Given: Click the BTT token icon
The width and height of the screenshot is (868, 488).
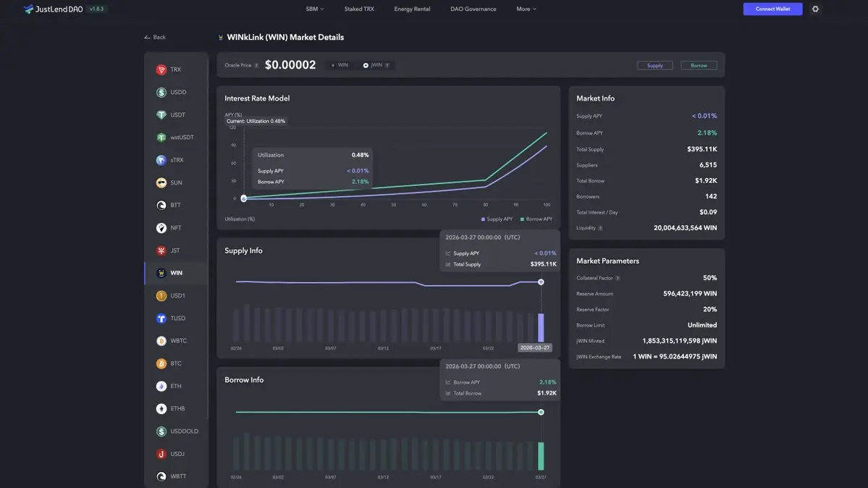Looking at the screenshot, I should (x=161, y=205).
